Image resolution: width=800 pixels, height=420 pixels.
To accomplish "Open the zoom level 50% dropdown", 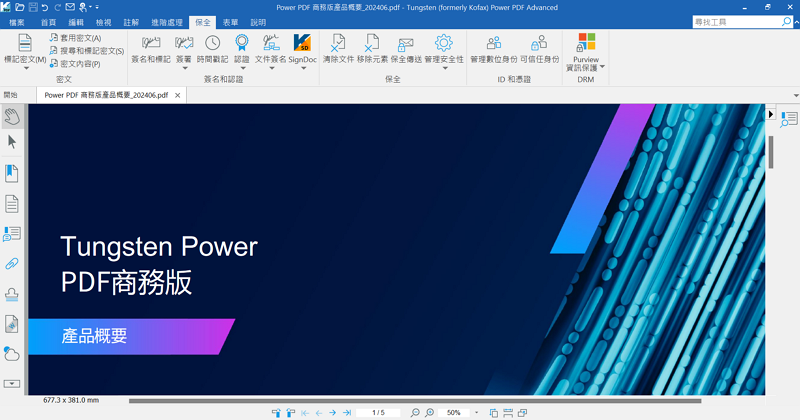I will click(476, 412).
